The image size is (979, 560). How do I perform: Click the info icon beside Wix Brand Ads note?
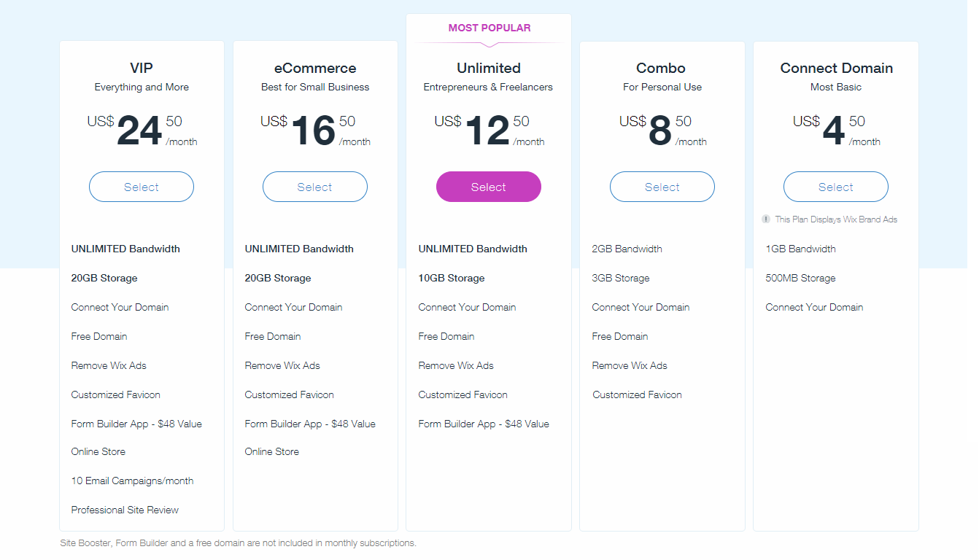(x=766, y=219)
